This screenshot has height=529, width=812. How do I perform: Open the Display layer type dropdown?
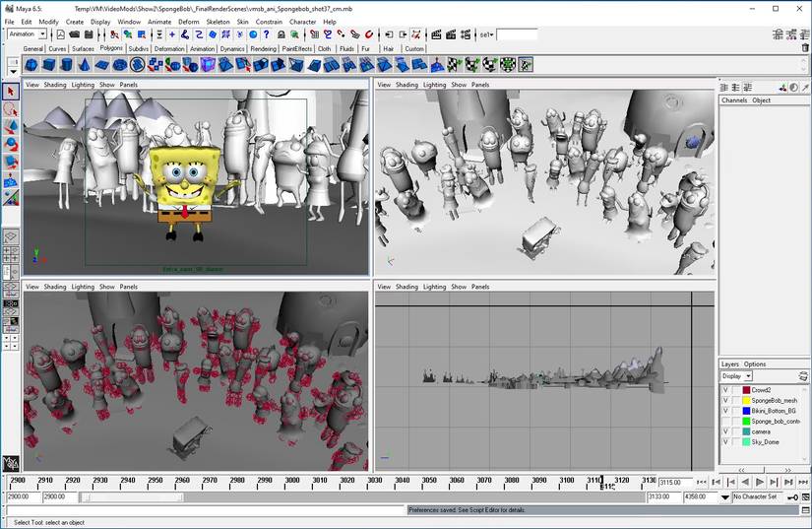coord(748,376)
